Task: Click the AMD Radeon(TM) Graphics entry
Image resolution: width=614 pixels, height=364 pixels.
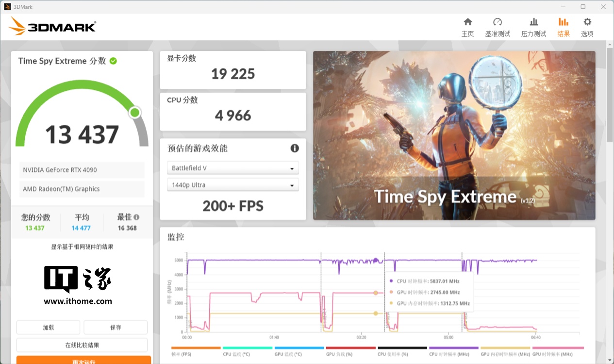Action: (x=82, y=189)
